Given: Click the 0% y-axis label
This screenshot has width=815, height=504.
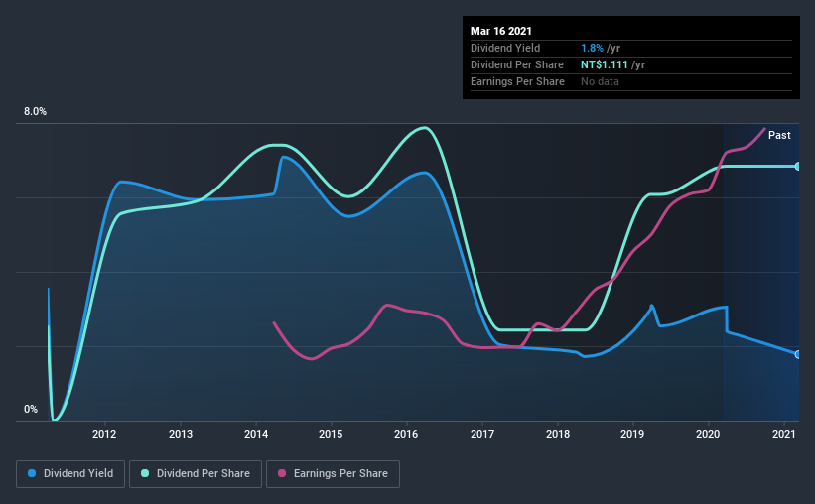Looking at the screenshot, I should (31, 410).
